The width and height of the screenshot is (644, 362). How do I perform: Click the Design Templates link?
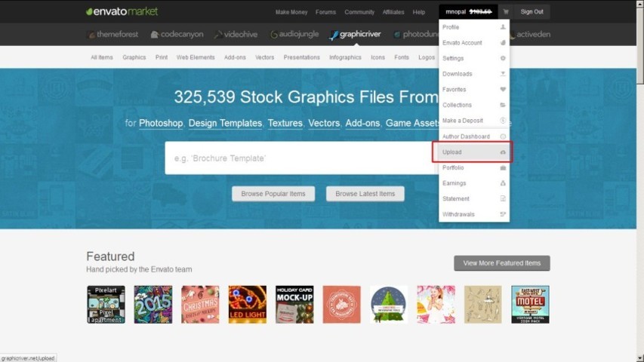pyautogui.click(x=225, y=123)
